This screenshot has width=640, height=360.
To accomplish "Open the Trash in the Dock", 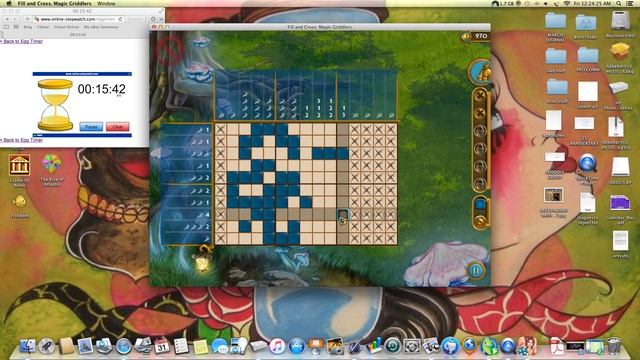I will [x=614, y=346].
